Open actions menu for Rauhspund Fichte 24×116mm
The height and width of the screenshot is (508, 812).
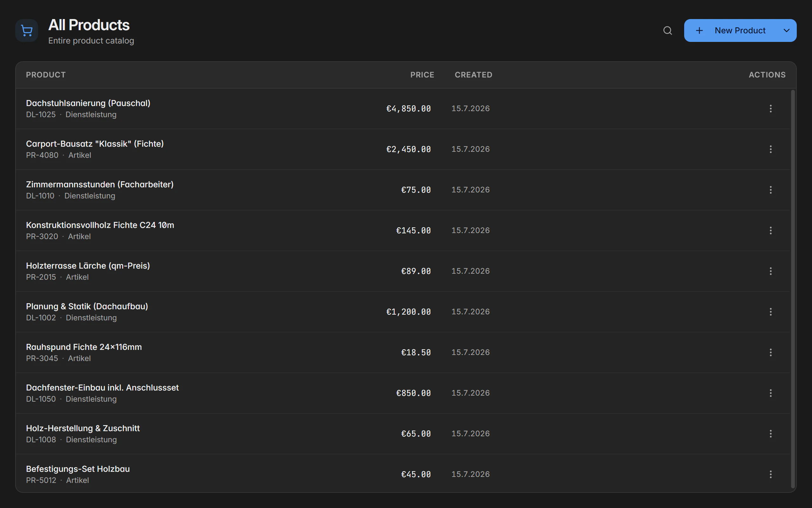tap(770, 352)
